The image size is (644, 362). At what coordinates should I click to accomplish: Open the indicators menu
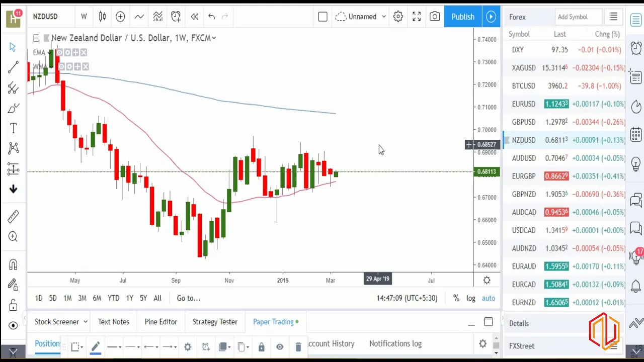tap(139, 17)
